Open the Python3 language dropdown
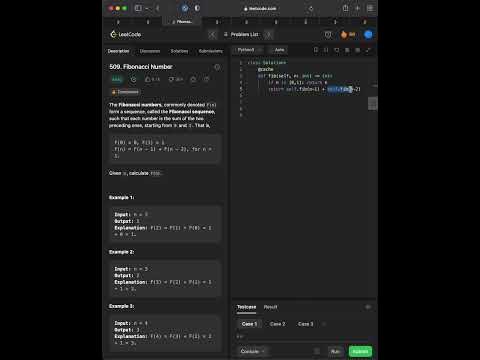The width and height of the screenshot is (480, 360). [249, 50]
